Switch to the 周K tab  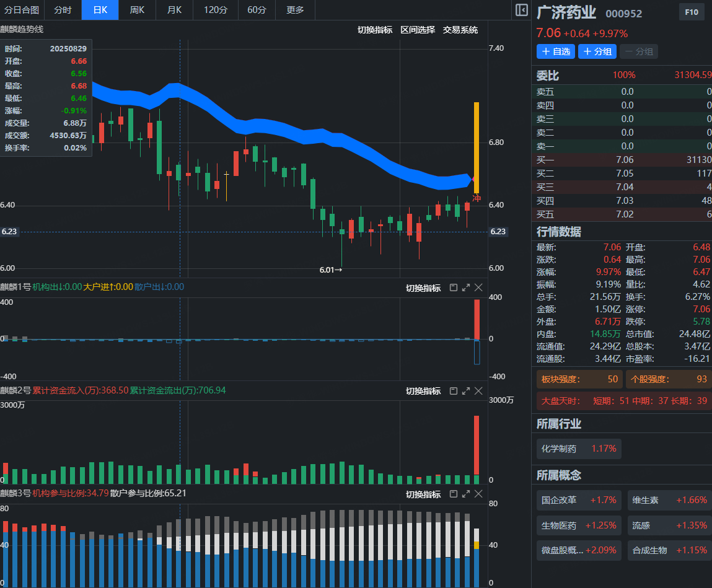click(x=137, y=10)
